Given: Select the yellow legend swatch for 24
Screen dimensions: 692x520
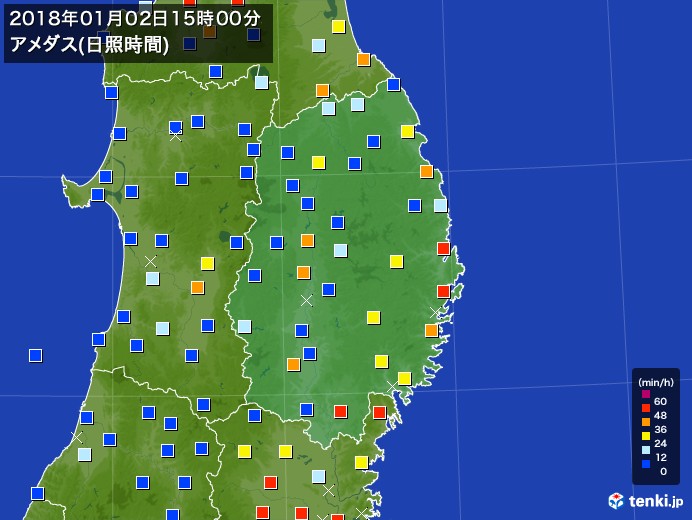Looking at the screenshot, I should tap(646, 436).
